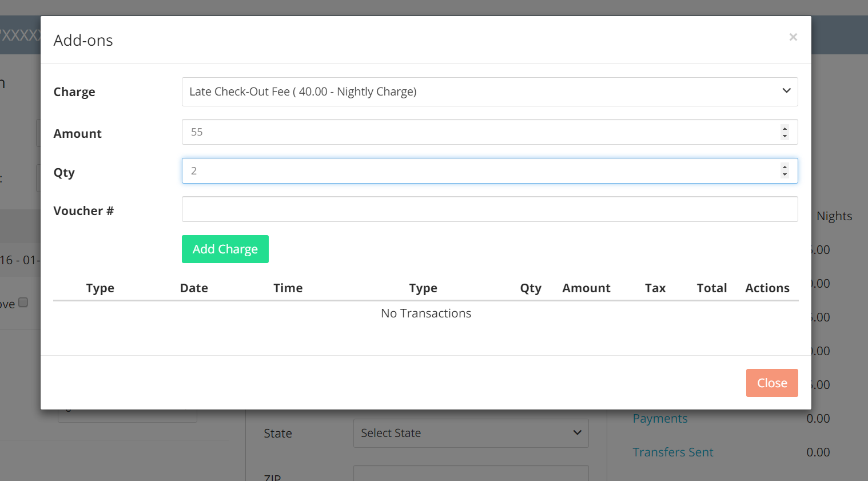Decrease Amount with the down stepper arrow
The height and width of the screenshot is (481, 868).
(785, 136)
